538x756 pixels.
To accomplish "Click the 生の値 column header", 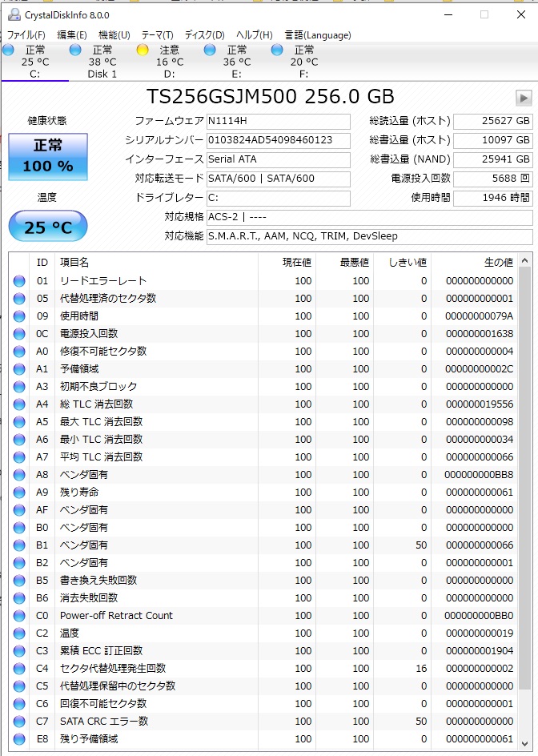I will point(475,263).
